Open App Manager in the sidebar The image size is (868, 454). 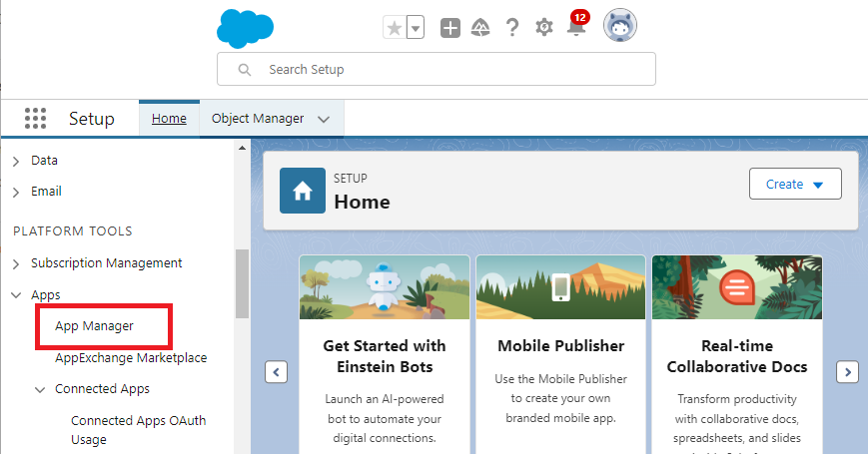click(x=94, y=326)
